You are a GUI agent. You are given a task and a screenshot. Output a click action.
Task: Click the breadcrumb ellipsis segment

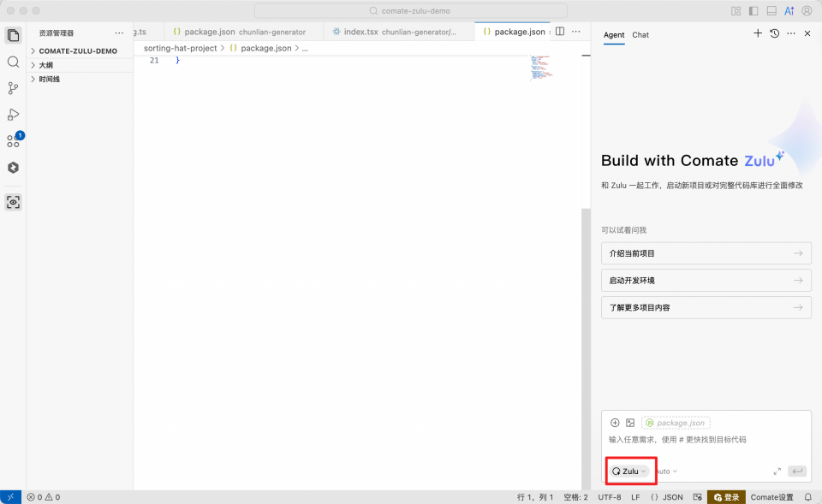305,48
